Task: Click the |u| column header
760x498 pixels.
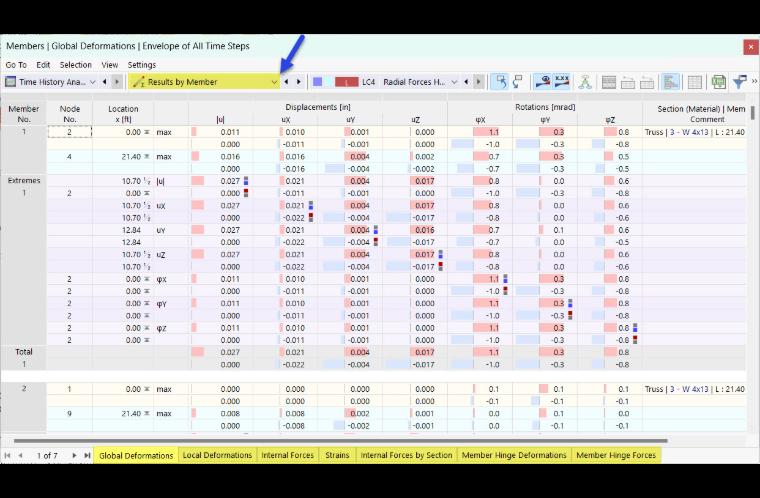Action: (221, 119)
